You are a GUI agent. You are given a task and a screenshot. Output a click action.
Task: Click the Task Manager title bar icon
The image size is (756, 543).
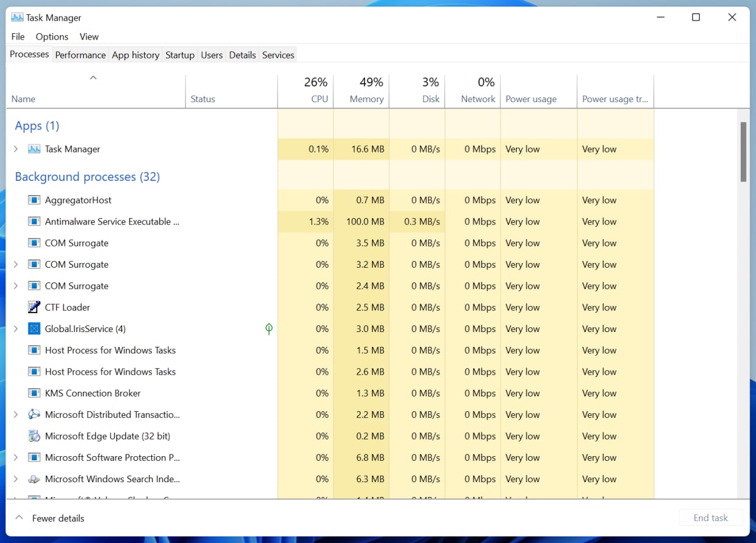tap(17, 17)
